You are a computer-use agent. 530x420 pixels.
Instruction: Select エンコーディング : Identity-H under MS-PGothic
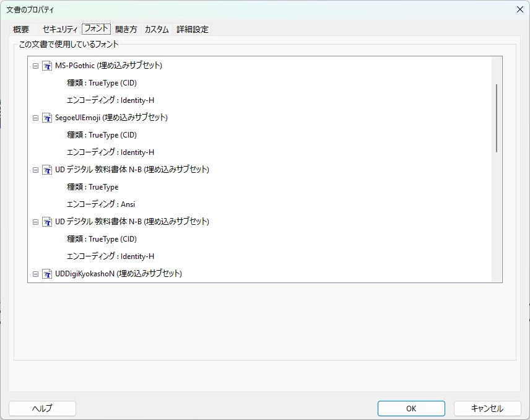111,100
